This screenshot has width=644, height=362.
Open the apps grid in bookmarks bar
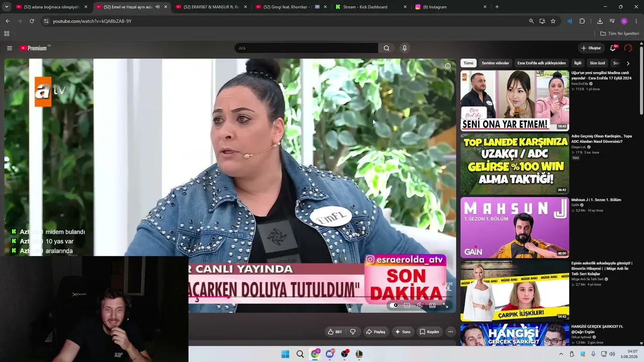[x=7, y=34]
